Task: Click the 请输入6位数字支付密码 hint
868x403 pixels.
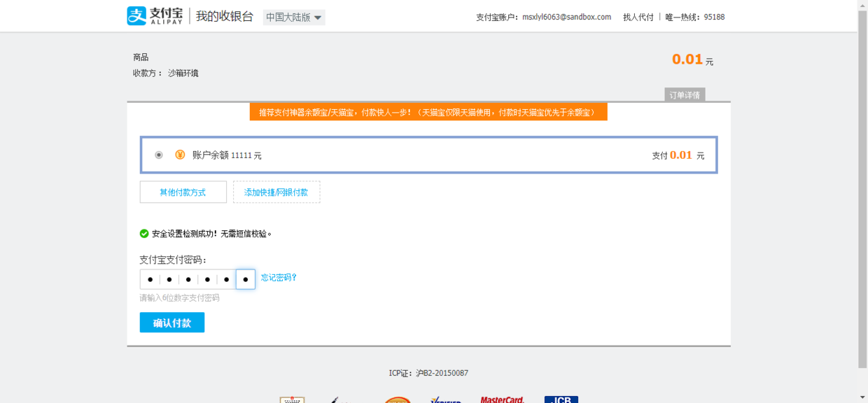Action: [180, 298]
